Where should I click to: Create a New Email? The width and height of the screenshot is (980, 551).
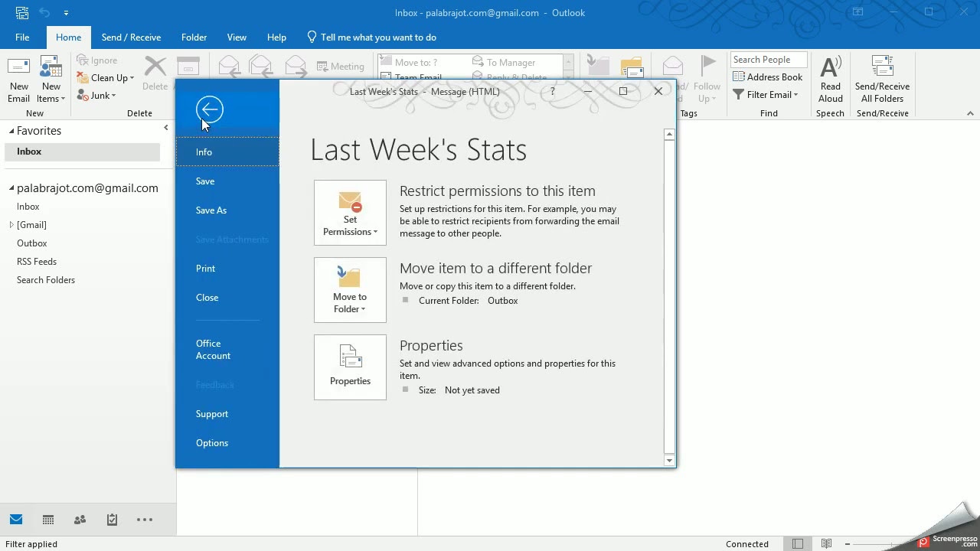click(x=18, y=80)
